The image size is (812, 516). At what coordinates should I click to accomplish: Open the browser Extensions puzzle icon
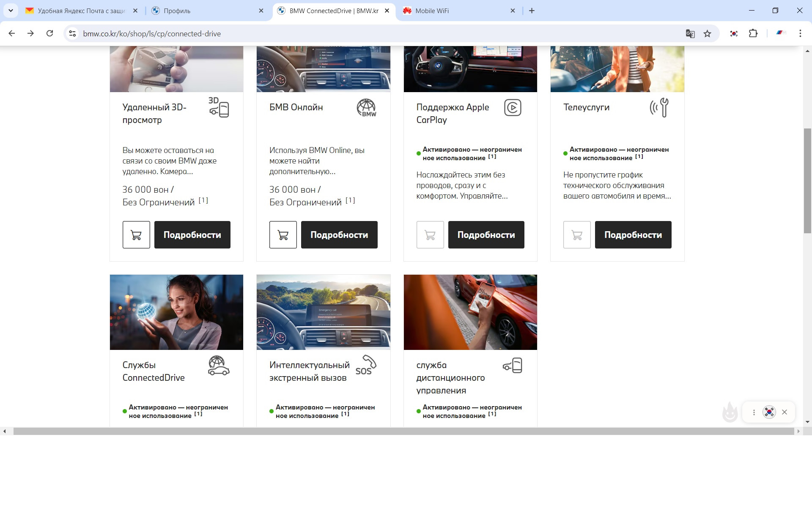click(754, 33)
